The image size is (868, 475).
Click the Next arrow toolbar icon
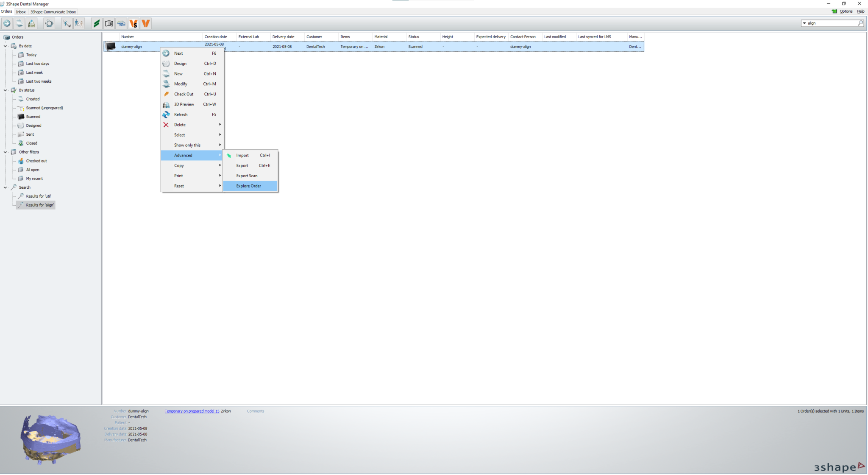pos(7,24)
